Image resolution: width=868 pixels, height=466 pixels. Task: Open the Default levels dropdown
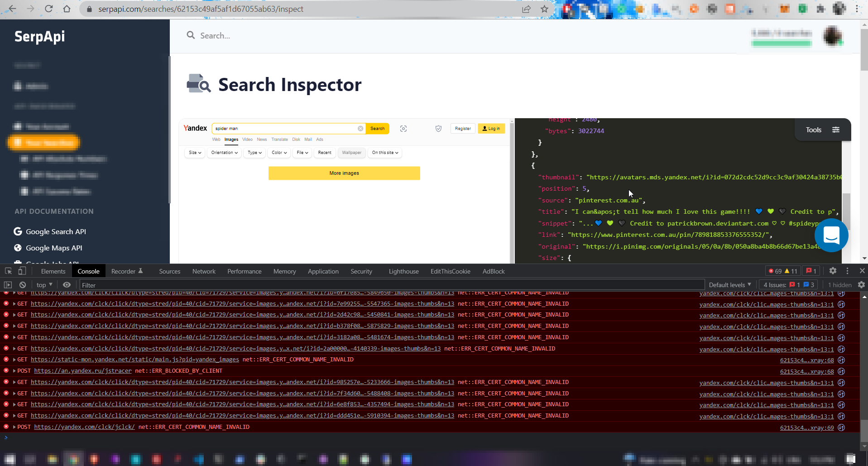(729, 284)
